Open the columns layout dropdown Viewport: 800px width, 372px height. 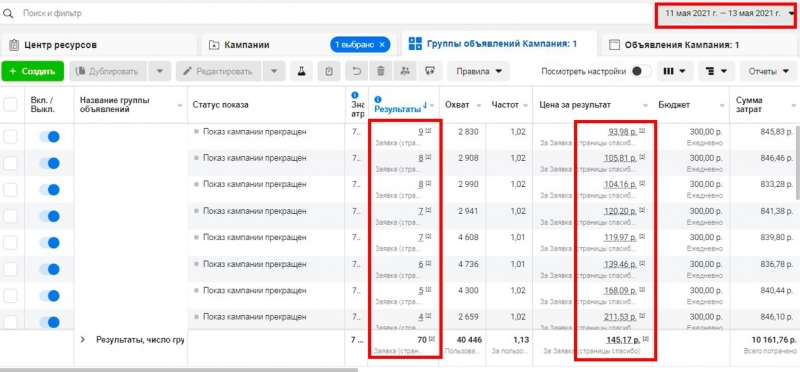[674, 71]
